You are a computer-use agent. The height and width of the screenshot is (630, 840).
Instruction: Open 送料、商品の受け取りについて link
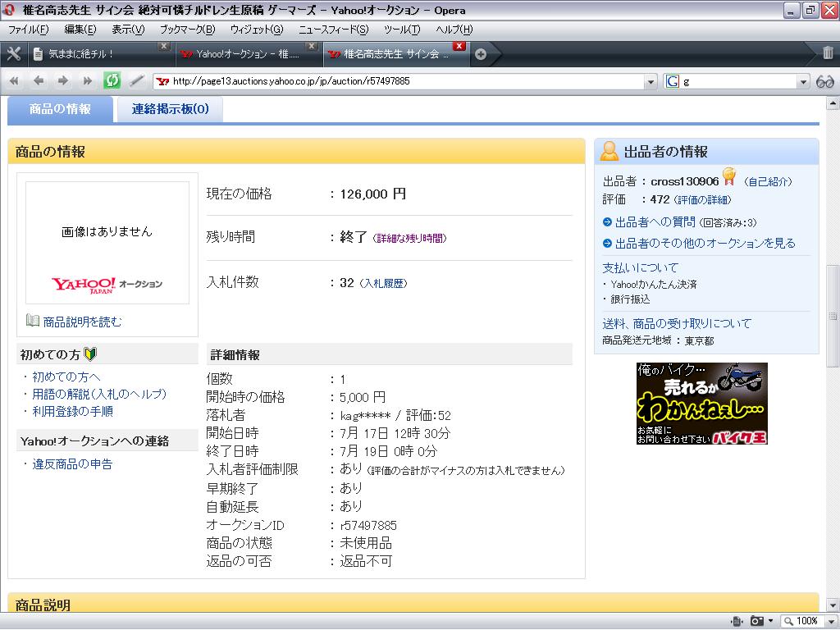(677, 323)
